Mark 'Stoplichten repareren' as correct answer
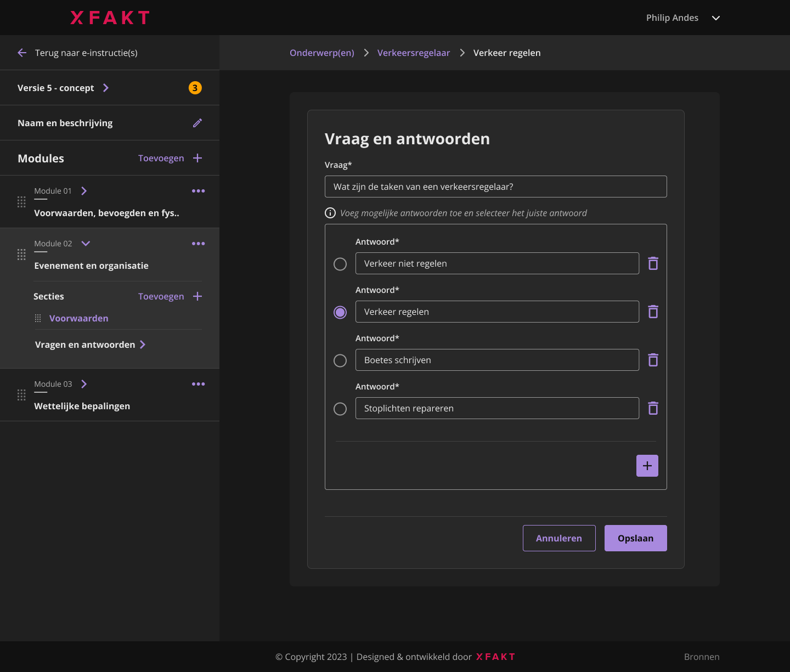Screen dimensions: 790x672 pos(340,409)
